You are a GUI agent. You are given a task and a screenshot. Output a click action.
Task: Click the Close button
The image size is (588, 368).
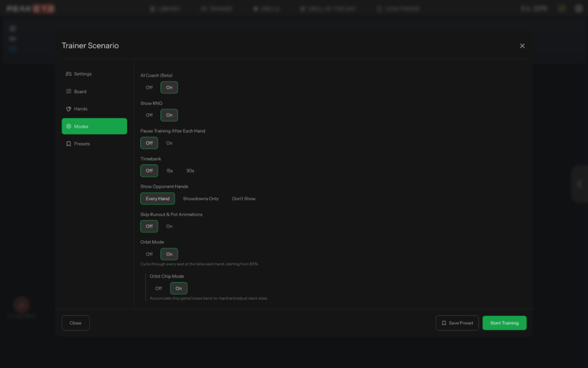coord(75,323)
